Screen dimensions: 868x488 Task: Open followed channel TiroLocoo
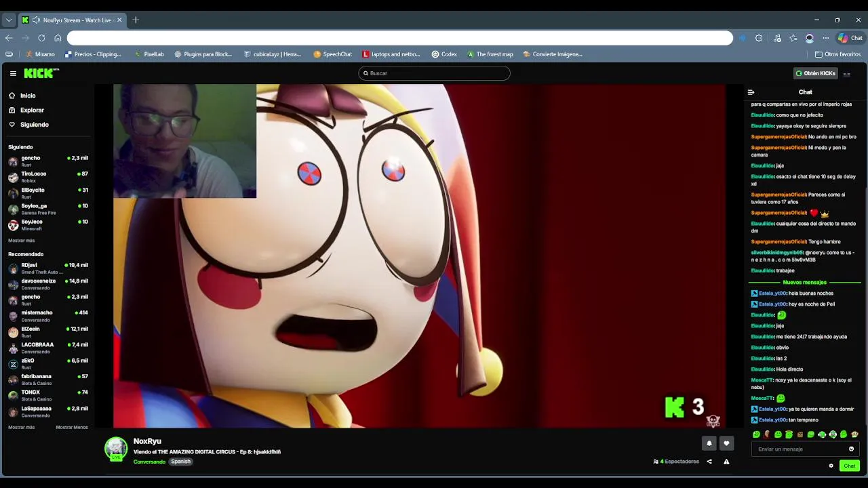pyautogui.click(x=47, y=177)
